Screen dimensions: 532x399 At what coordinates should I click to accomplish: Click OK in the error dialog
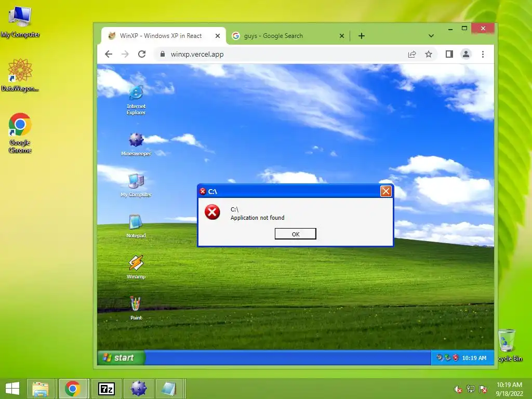click(x=296, y=234)
